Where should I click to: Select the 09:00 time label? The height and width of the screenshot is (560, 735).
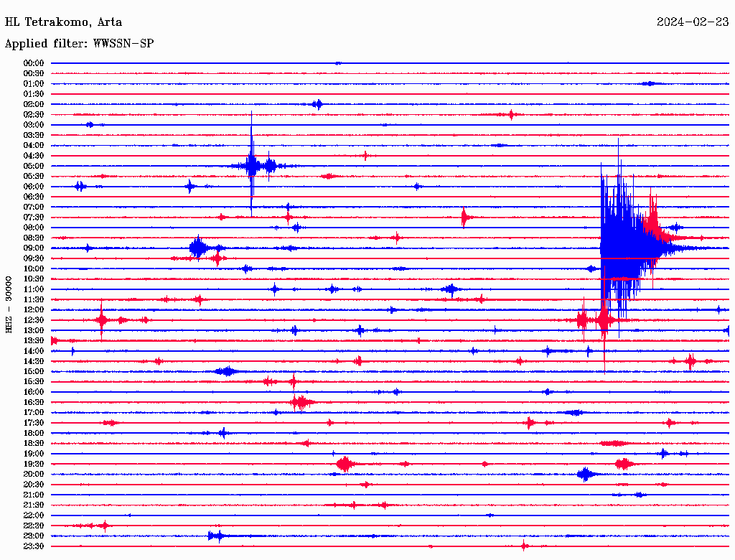click(x=34, y=248)
